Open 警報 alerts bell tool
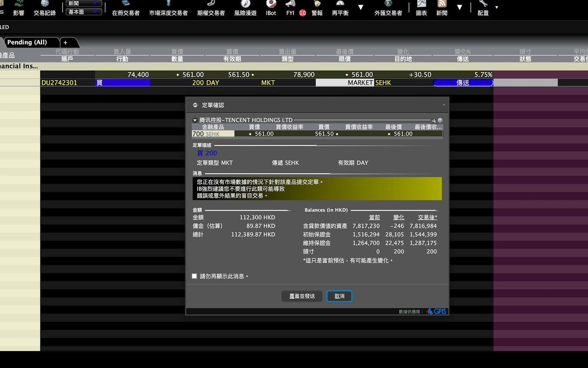588x368 pixels. point(317,8)
